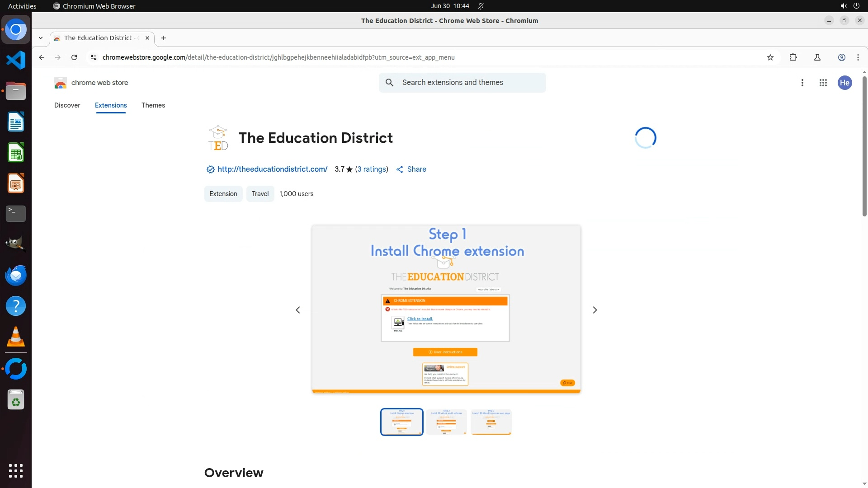Click the site information icon
Image resolution: width=868 pixels, height=488 pixels.
pos(94,57)
